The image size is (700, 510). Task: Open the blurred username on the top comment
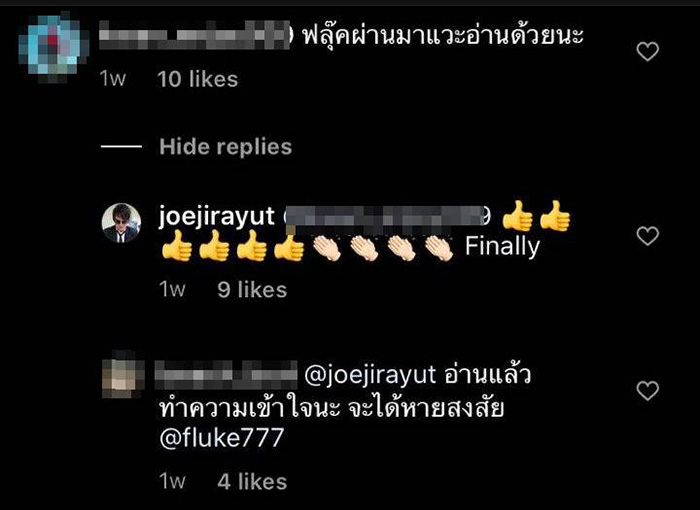[x=195, y=35]
